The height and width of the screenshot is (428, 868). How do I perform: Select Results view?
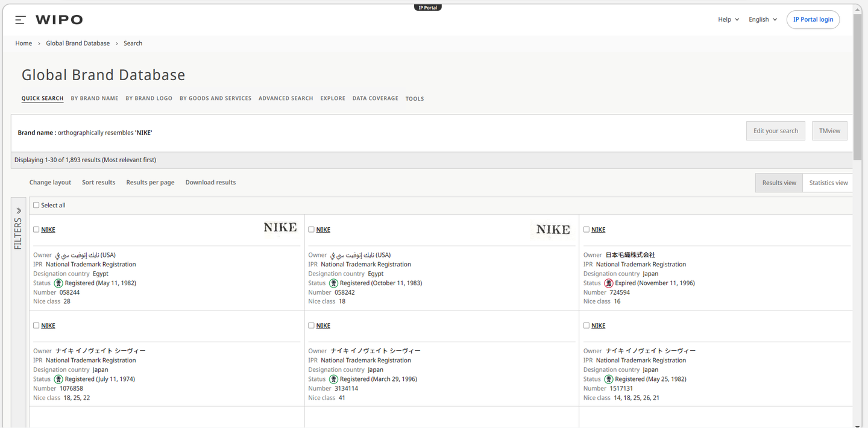(x=779, y=183)
